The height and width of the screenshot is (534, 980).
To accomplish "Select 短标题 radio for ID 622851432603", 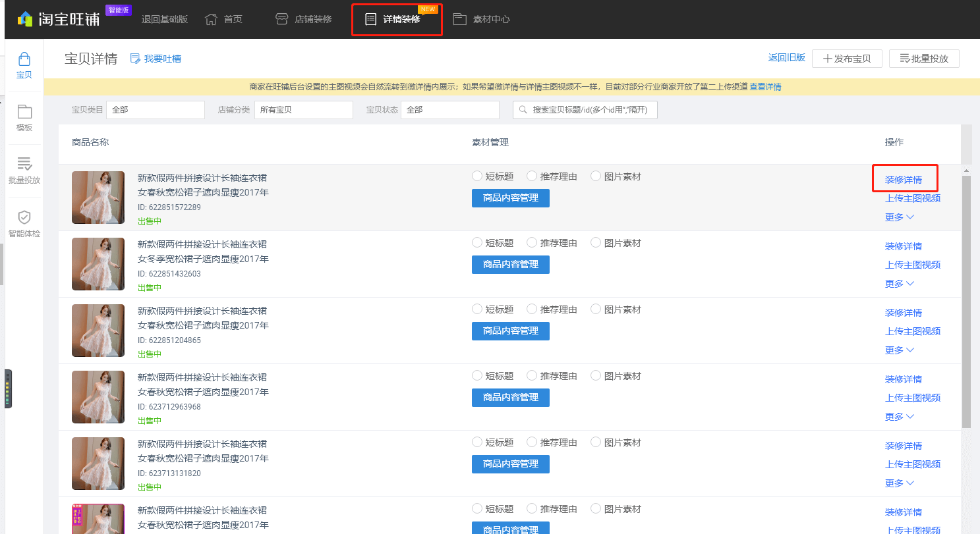I will coord(477,243).
